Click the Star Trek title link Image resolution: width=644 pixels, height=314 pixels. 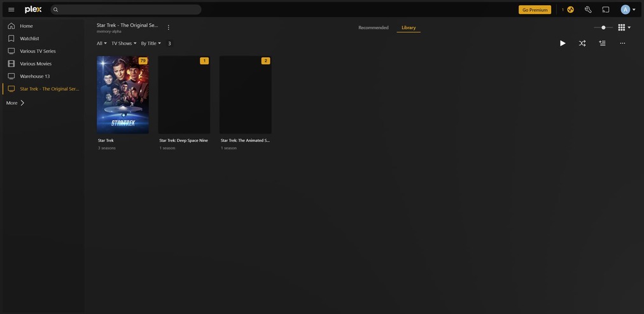click(106, 140)
